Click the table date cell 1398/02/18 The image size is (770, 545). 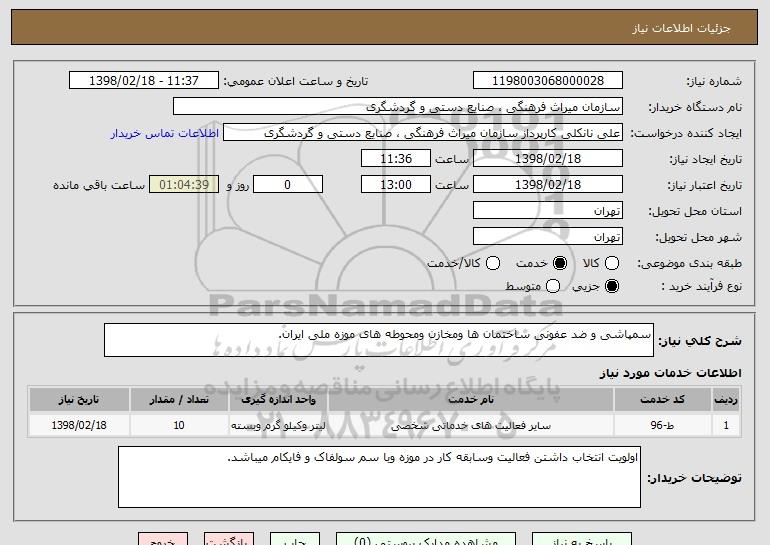click(79, 425)
